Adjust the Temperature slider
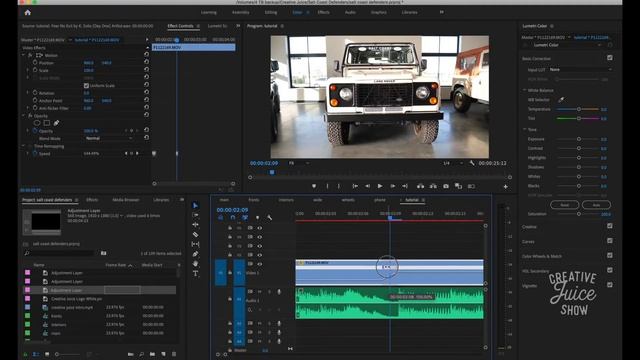 [x=578, y=109]
